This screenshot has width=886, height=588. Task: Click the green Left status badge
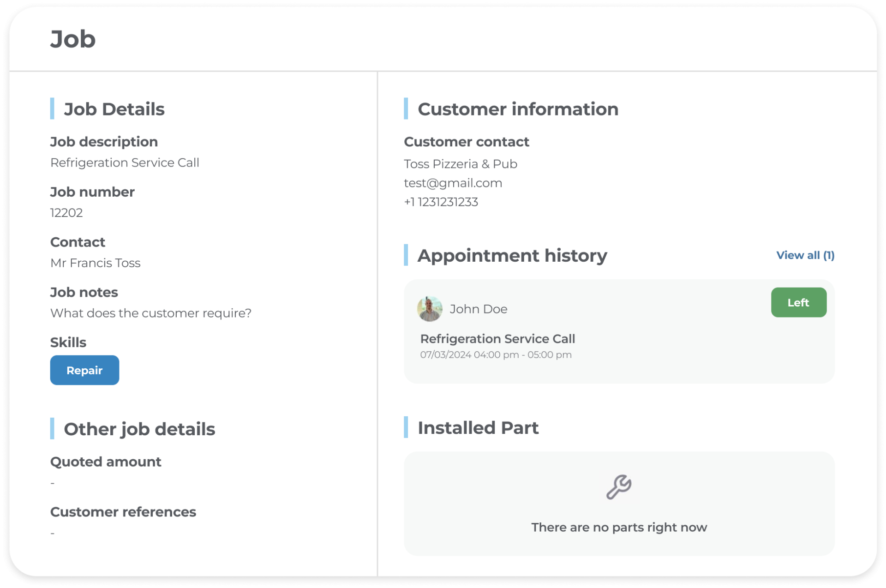pos(798,302)
